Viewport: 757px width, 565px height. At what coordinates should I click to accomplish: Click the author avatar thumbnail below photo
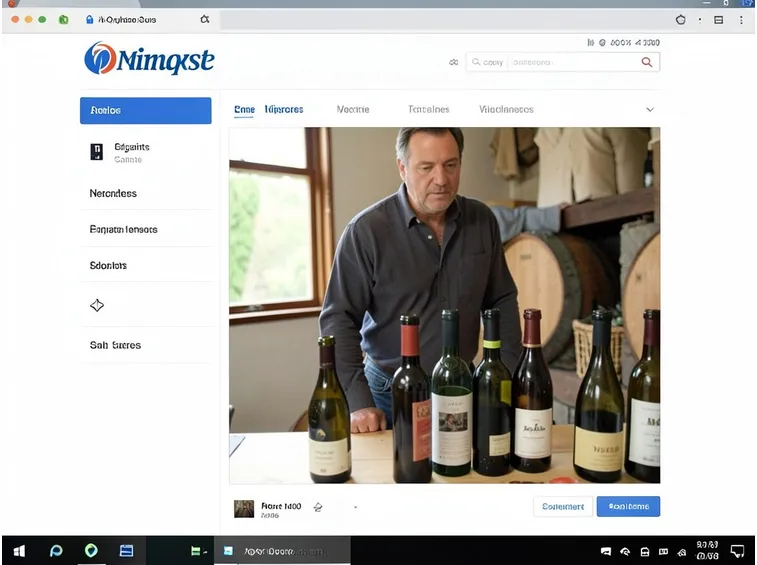click(244, 508)
